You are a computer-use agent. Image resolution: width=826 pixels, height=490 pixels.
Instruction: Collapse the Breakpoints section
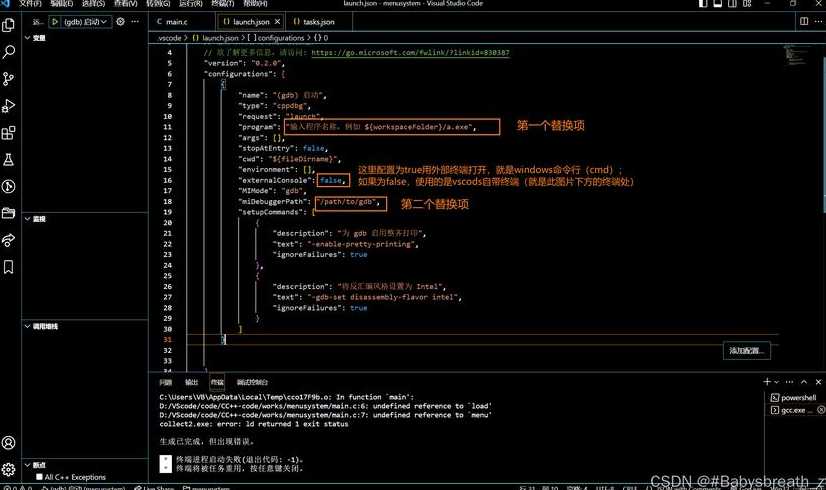tap(27, 465)
